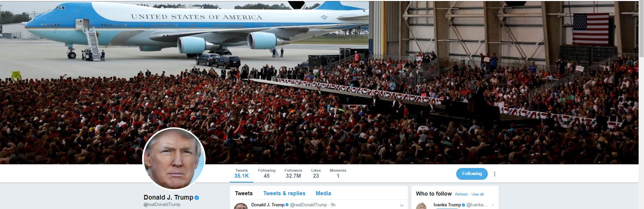Click the verified badge beside Donald J. Trump name
This screenshot has width=644, height=209.
click(x=197, y=198)
